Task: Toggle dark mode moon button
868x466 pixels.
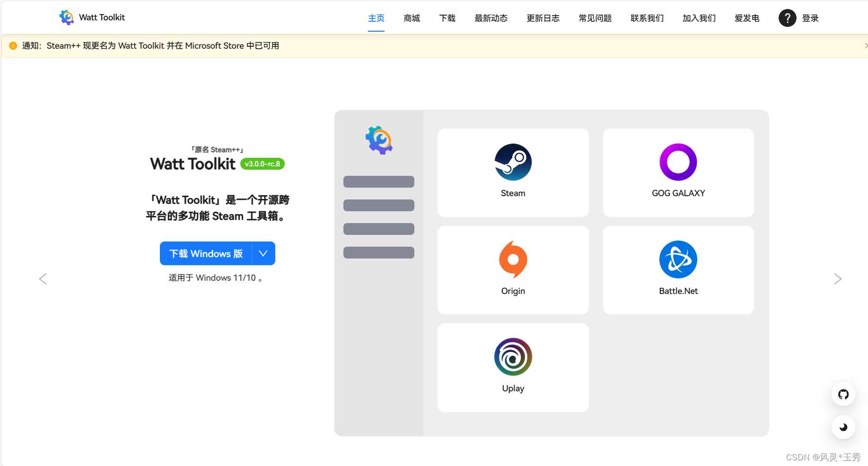Action: (x=843, y=427)
